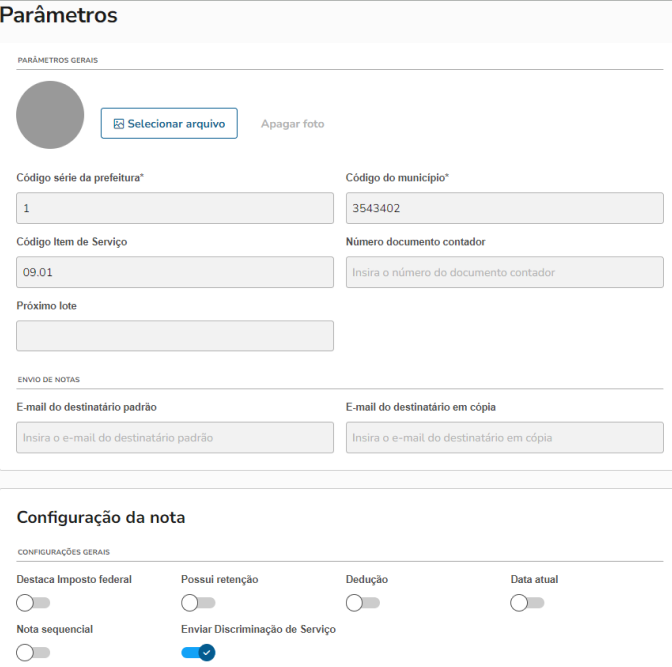Focus E-mail do destinatário padrão field

click(175, 437)
